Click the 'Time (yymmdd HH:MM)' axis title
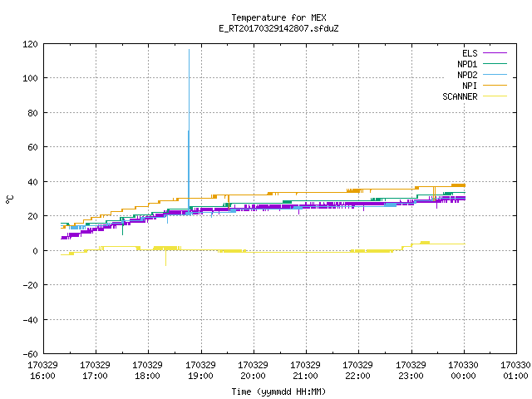The height and width of the screenshot is (399, 532). click(x=278, y=392)
